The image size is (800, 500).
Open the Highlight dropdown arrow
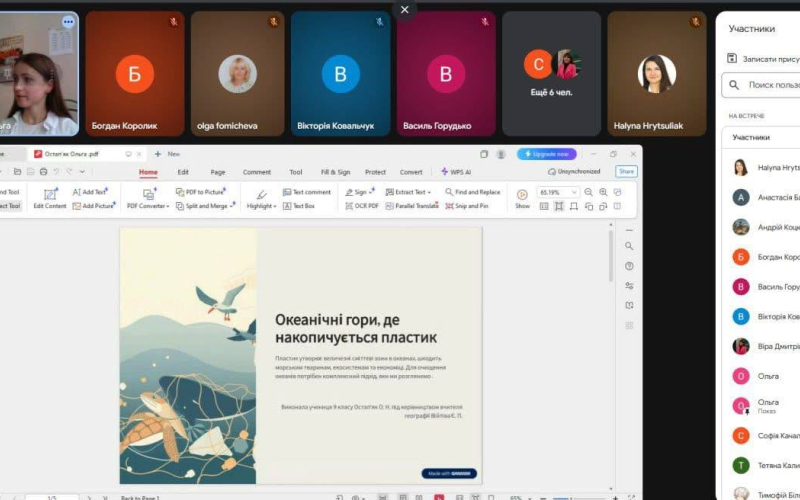click(x=275, y=206)
